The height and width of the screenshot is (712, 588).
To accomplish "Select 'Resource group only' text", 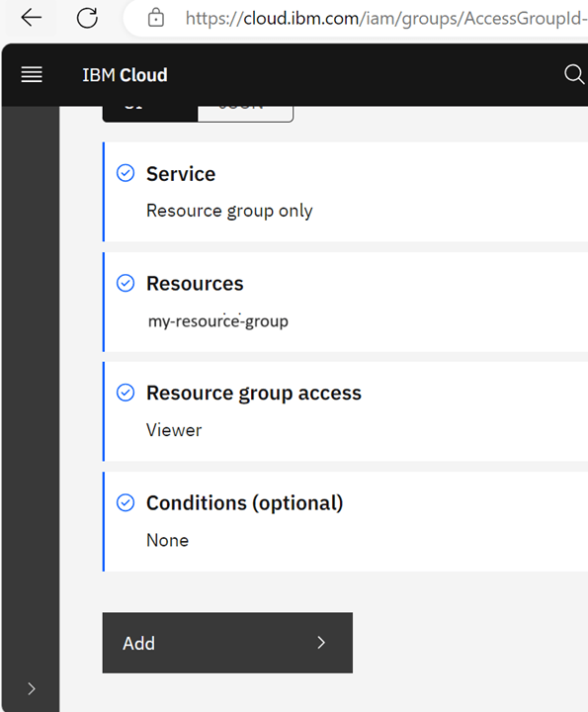I will pyautogui.click(x=229, y=212).
